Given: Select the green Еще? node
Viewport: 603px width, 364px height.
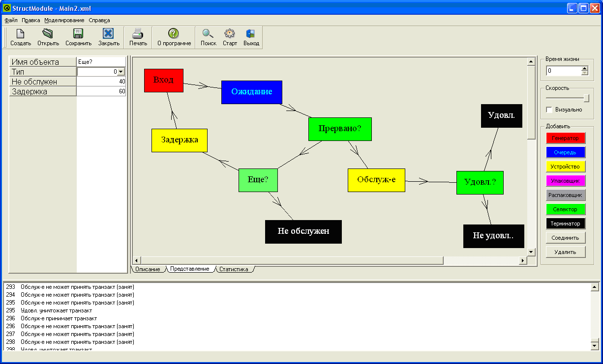Looking at the screenshot, I should pyautogui.click(x=258, y=180).
